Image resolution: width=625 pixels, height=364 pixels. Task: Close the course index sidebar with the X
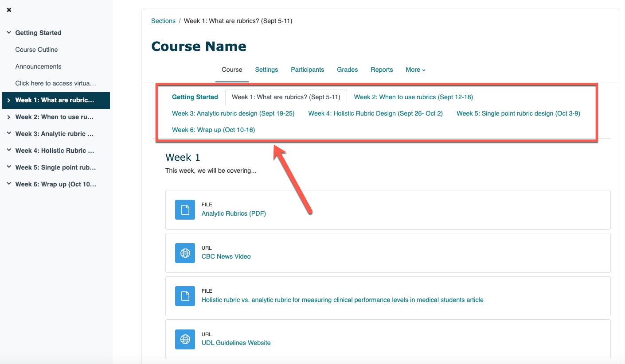[x=8, y=10]
